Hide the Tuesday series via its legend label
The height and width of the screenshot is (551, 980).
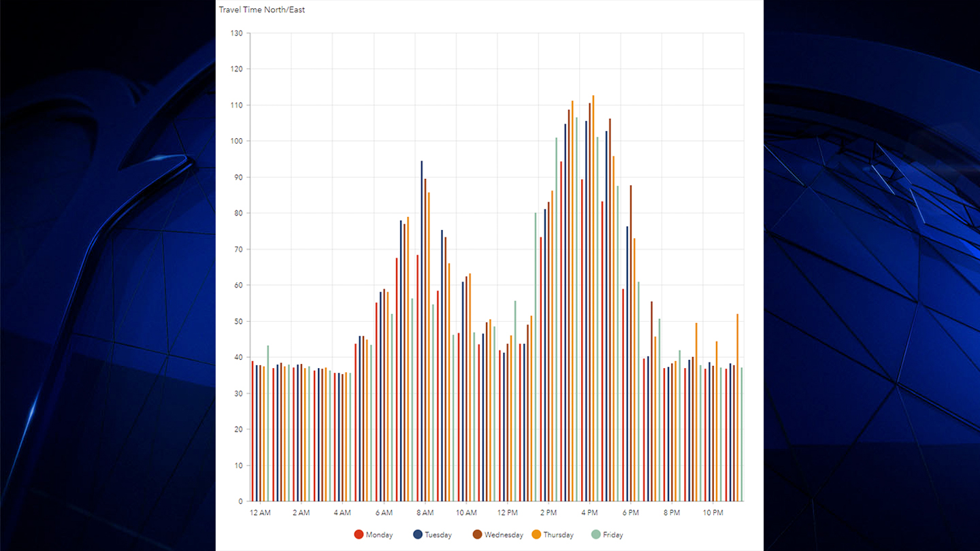pos(438,535)
